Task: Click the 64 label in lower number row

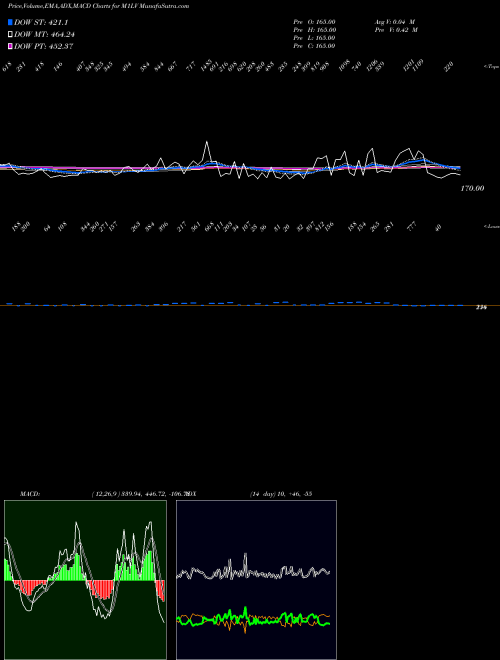Action: (47, 228)
